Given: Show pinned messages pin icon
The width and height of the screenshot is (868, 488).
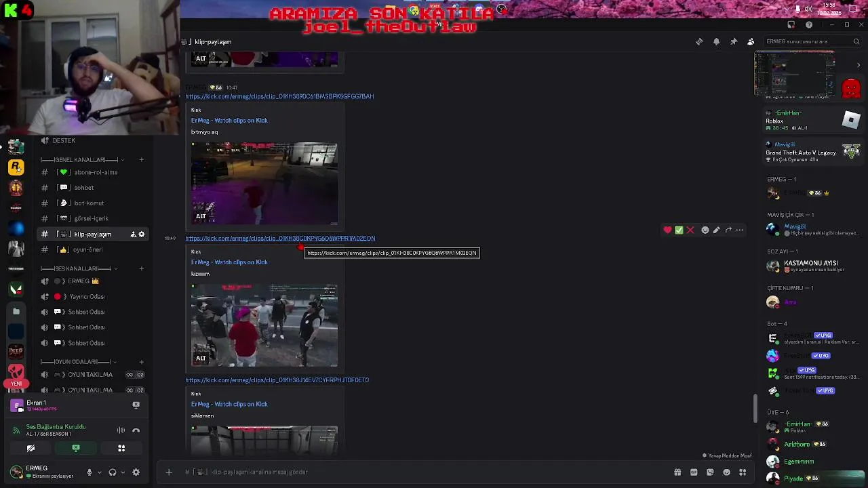Looking at the screenshot, I should pos(734,41).
